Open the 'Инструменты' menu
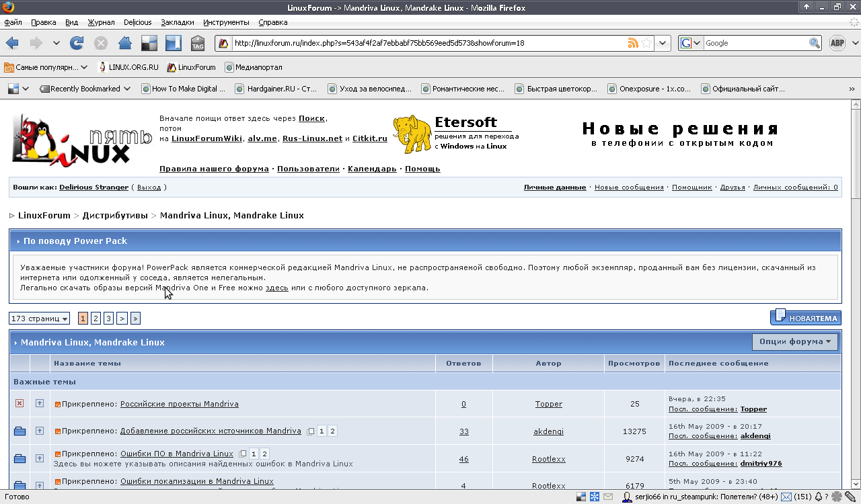Screen dimensions: 861x504 (x=226, y=22)
